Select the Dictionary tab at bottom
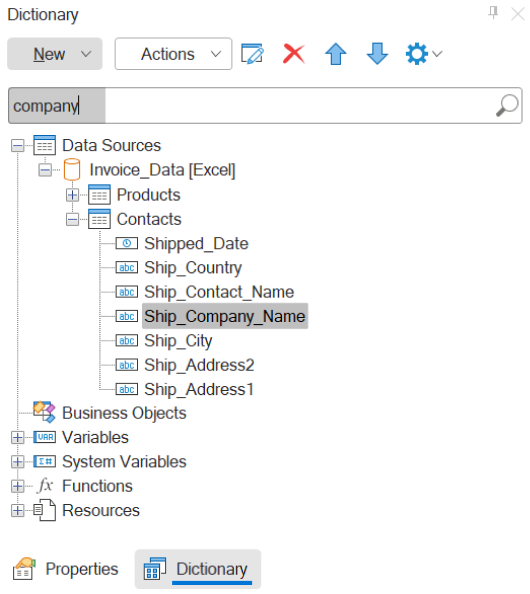Viewport: 530px width, 594px height. click(x=198, y=569)
